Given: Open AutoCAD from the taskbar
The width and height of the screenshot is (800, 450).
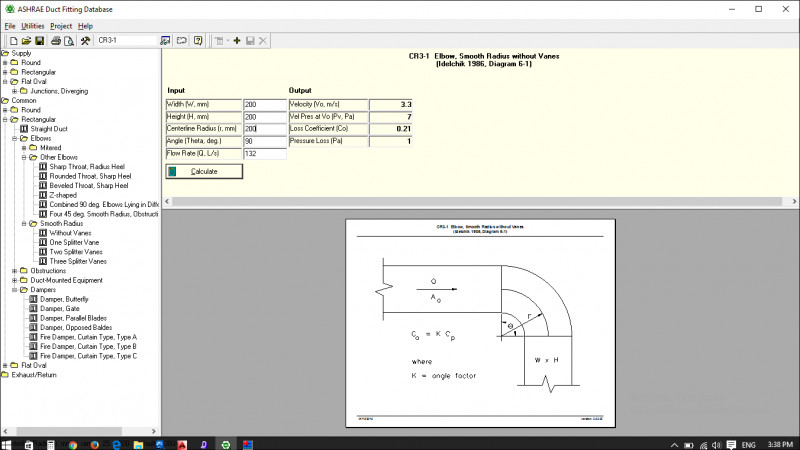Looking at the screenshot, I should click(x=182, y=445).
